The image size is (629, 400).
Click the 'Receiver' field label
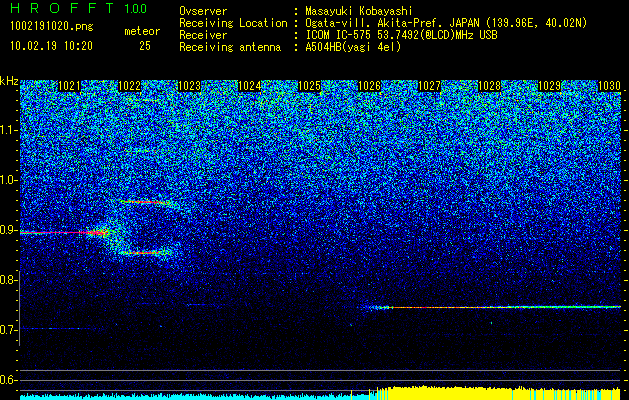pyautogui.click(x=203, y=35)
